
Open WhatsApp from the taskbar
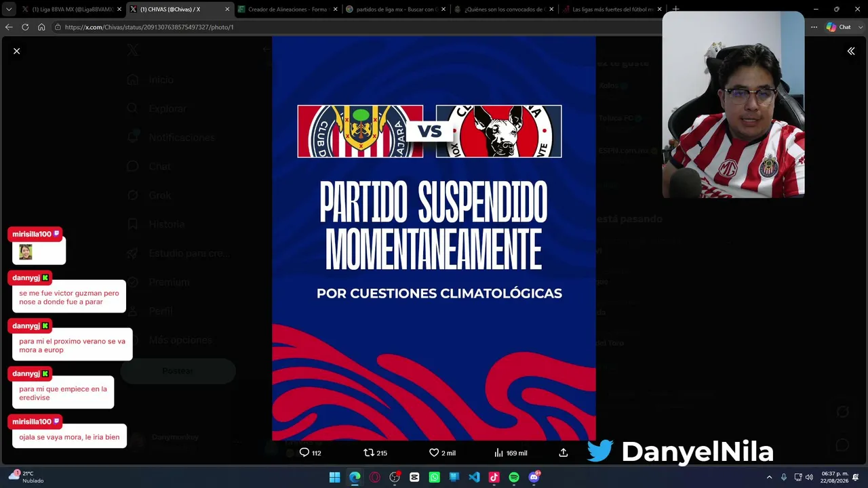435,477
